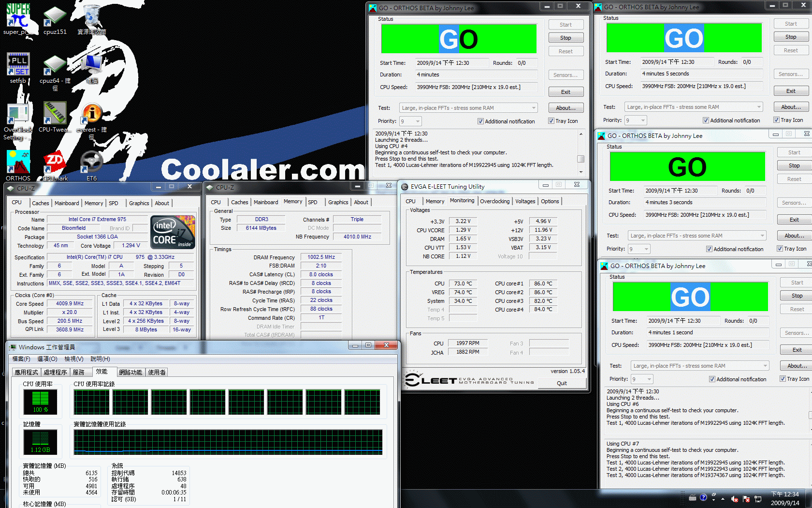Launch the setfsb PLL SET shortcut
This screenshot has width=812, height=508.
18,68
